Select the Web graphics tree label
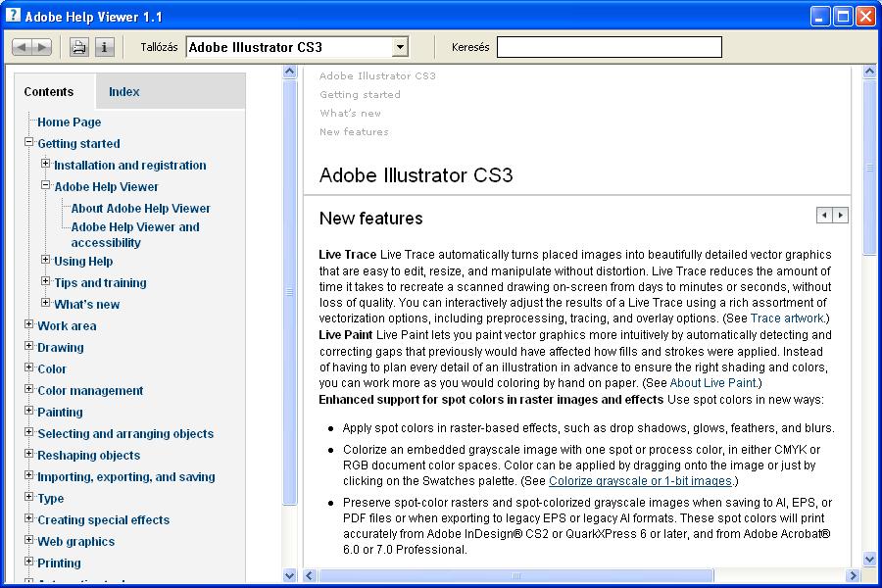The width and height of the screenshot is (882, 588). [75, 541]
